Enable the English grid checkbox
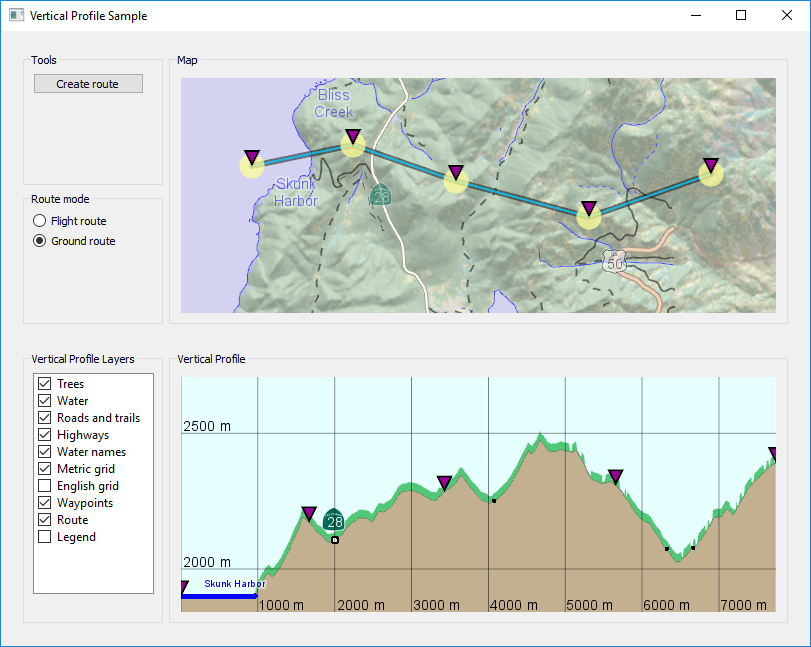The image size is (811, 647). click(x=44, y=486)
